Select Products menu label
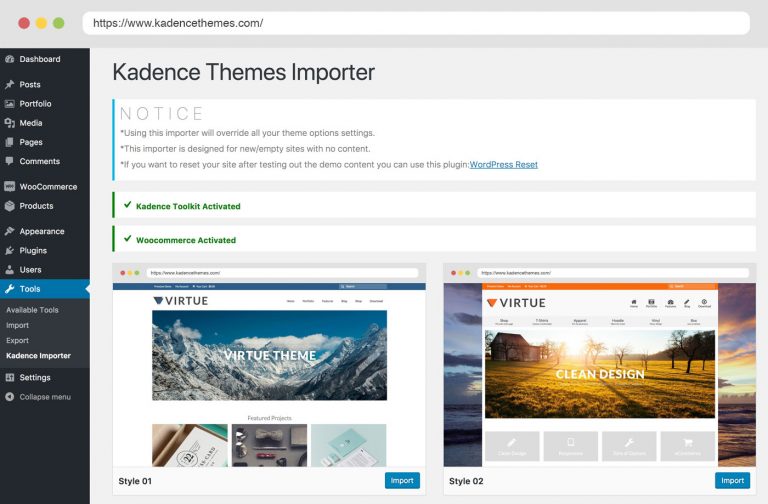The width and height of the screenshot is (768, 504). pos(36,206)
